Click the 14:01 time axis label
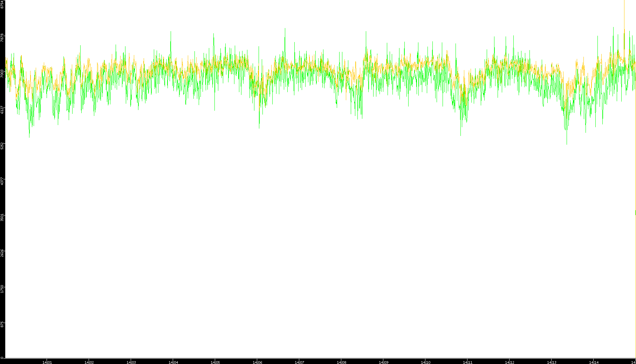This screenshot has height=364, width=636. pyautogui.click(x=47, y=362)
